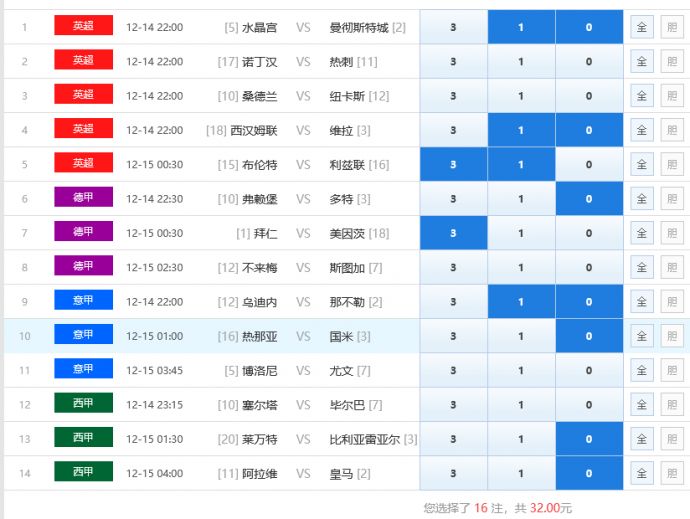Select all outcomes with 全 for 热那亚 row
The height and width of the screenshot is (519, 690).
click(x=641, y=336)
